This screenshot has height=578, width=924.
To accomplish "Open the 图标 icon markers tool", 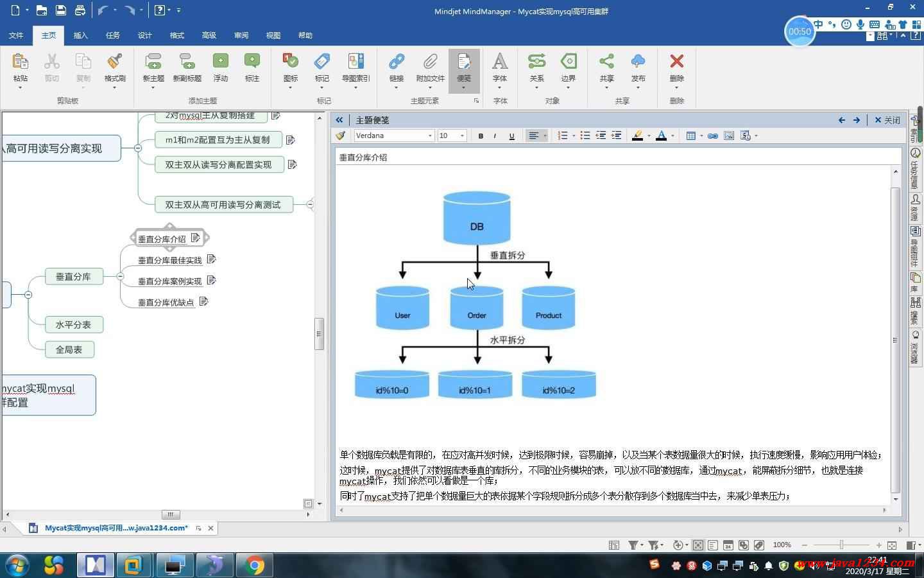I will [x=291, y=62].
